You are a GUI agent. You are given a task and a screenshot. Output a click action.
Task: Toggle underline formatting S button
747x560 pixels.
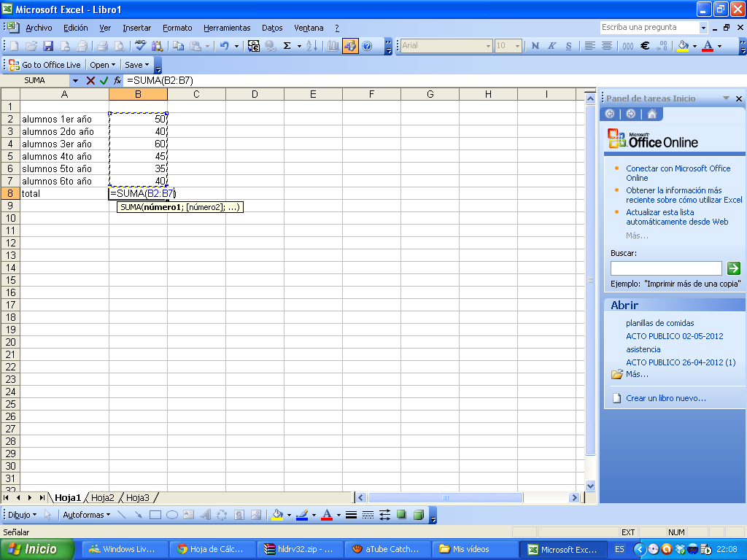coord(568,46)
